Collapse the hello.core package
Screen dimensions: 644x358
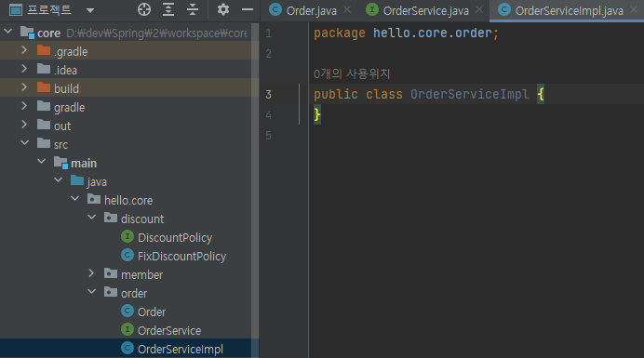click(75, 199)
